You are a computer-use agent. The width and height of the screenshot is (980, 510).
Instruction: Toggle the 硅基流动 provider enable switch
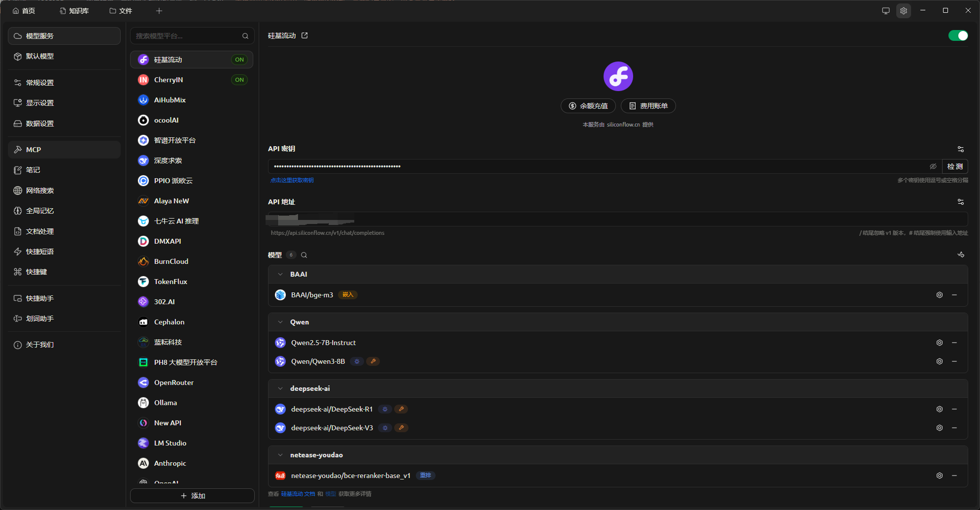pyautogui.click(x=958, y=35)
